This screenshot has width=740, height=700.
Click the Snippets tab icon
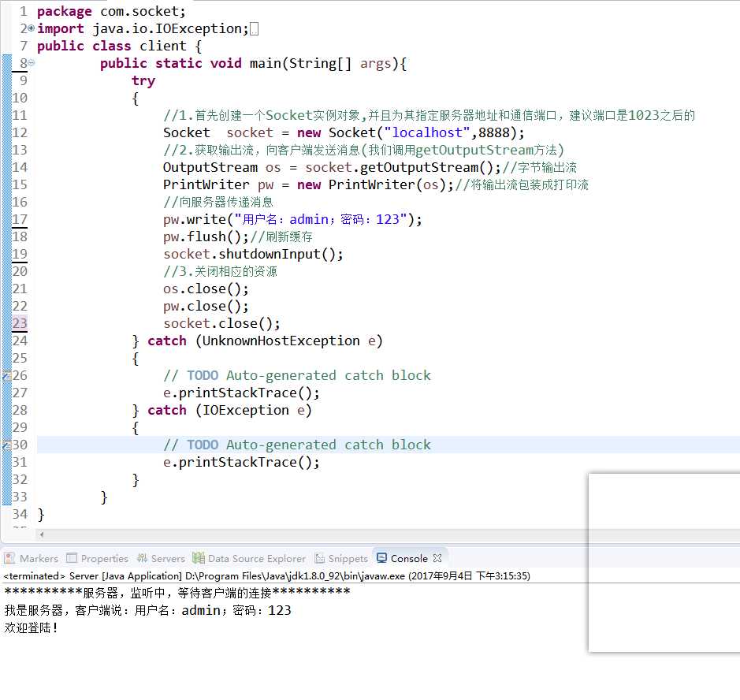[319, 558]
